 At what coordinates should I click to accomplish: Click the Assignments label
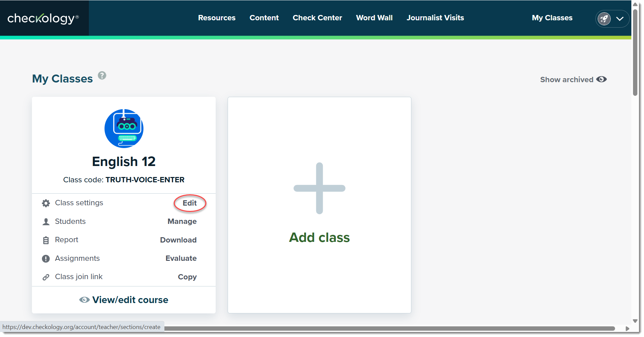coord(77,258)
